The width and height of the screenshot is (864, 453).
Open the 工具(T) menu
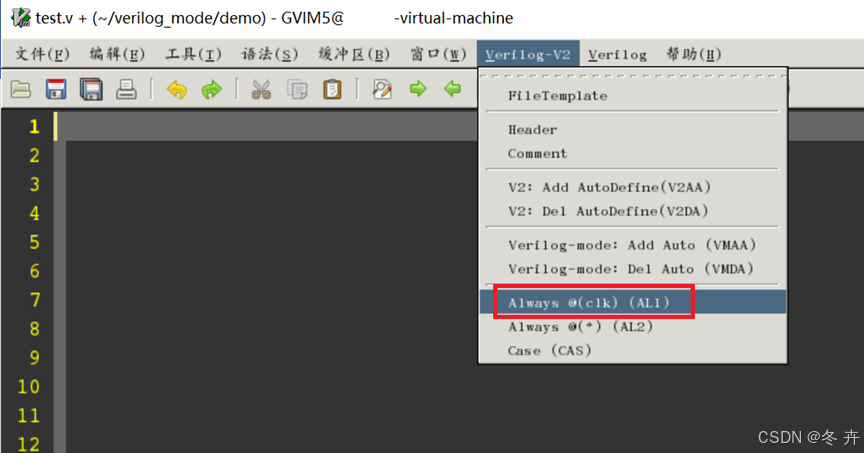(x=193, y=54)
